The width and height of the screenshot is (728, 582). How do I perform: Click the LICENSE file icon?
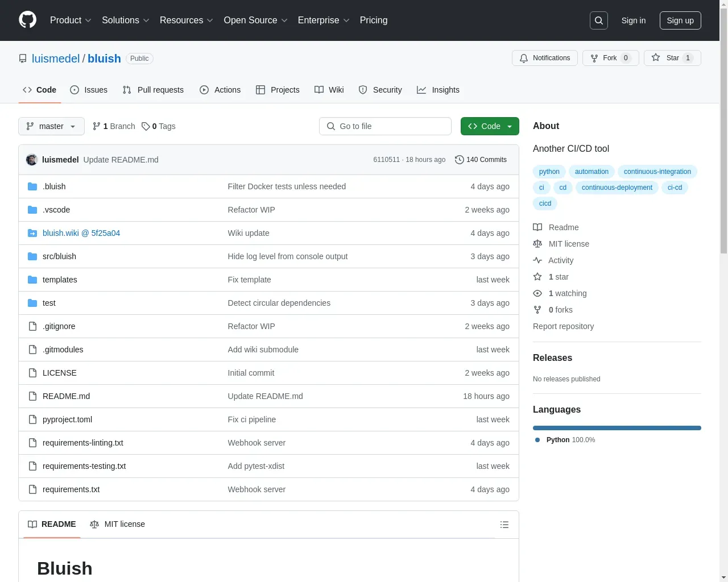pyautogui.click(x=32, y=373)
